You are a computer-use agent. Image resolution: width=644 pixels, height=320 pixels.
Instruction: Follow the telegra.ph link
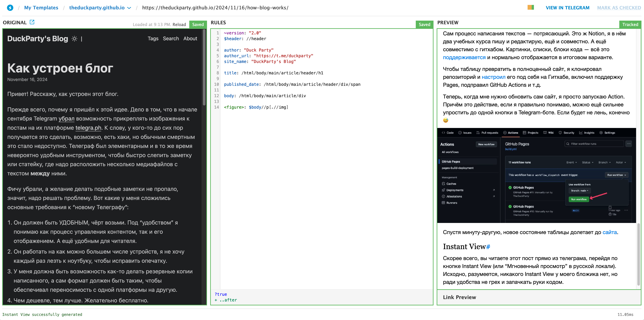pos(88,128)
